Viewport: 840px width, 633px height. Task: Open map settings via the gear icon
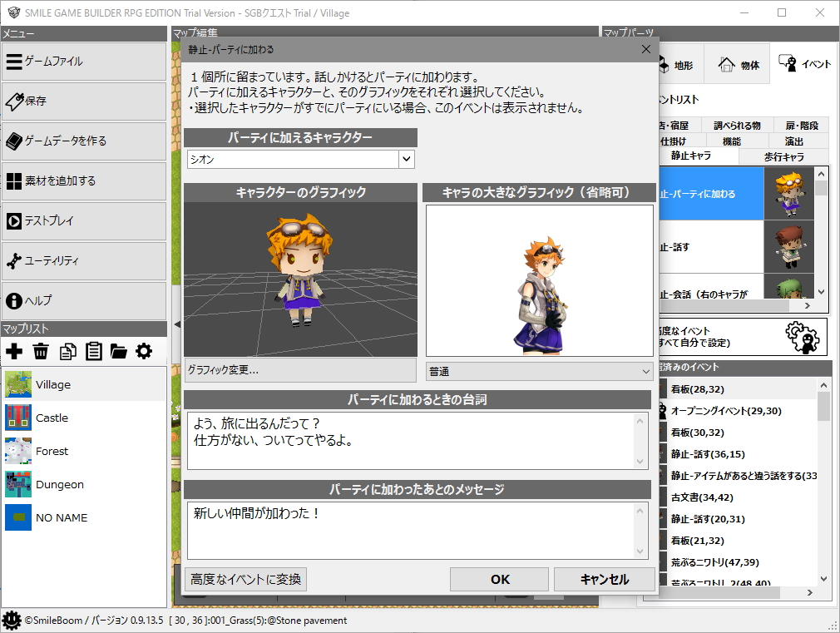[144, 351]
